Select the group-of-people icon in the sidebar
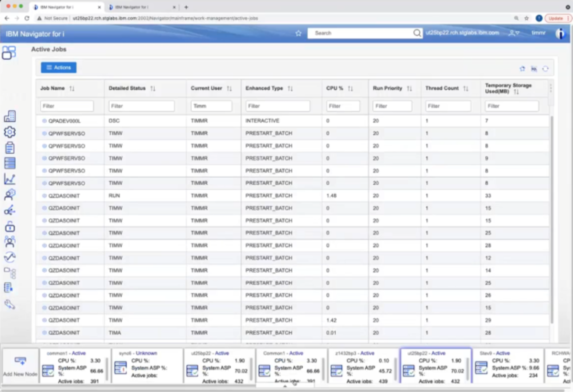This screenshot has width=573, height=392. [10, 242]
